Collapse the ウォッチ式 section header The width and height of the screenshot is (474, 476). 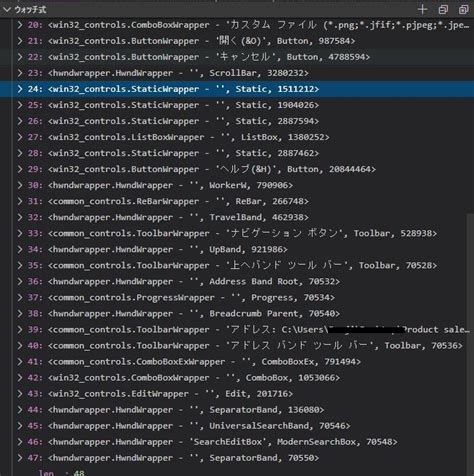tap(7, 10)
